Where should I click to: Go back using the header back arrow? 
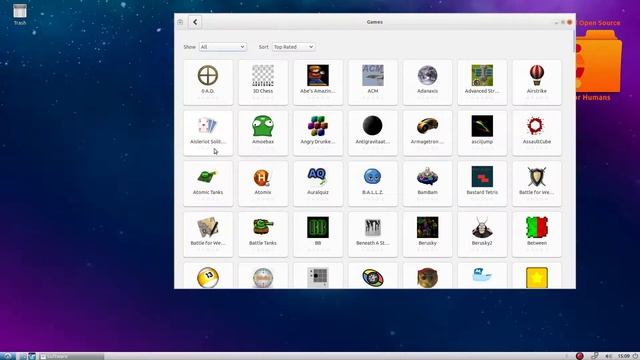(x=195, y=22)
